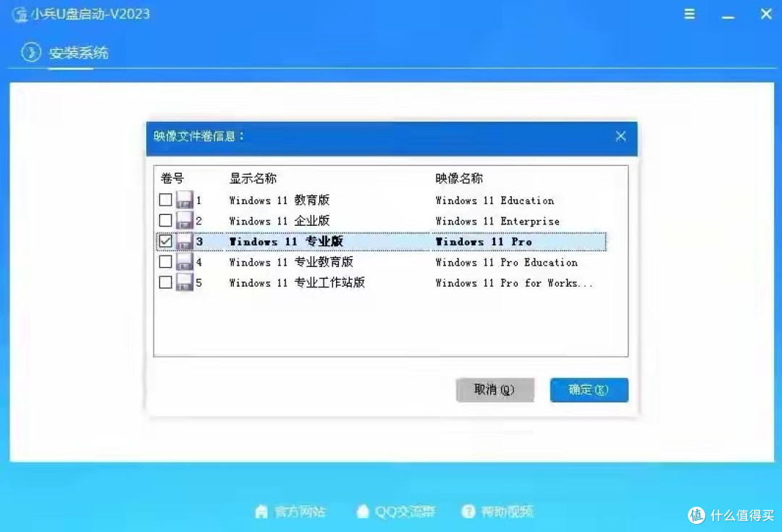Click the 卷号 column header

tap(172, 178)
